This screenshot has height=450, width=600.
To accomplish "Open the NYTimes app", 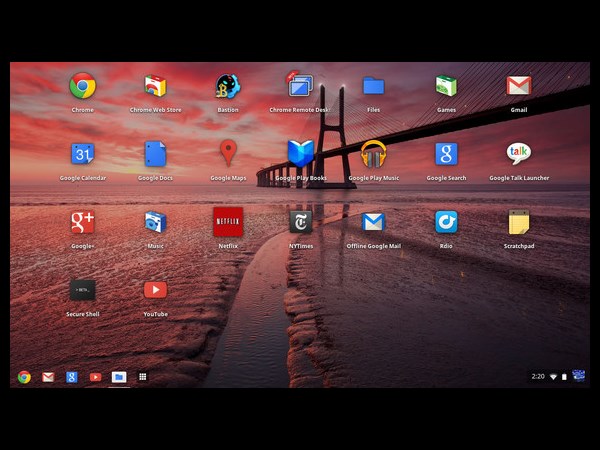I will (x=301, y=222).
